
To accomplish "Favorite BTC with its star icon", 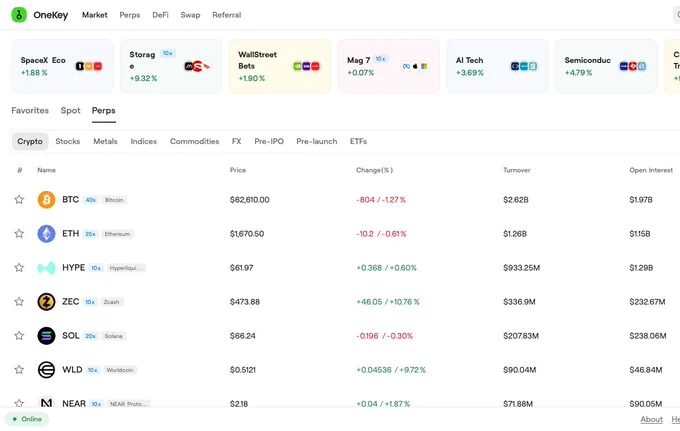I will tap(19, 199).
